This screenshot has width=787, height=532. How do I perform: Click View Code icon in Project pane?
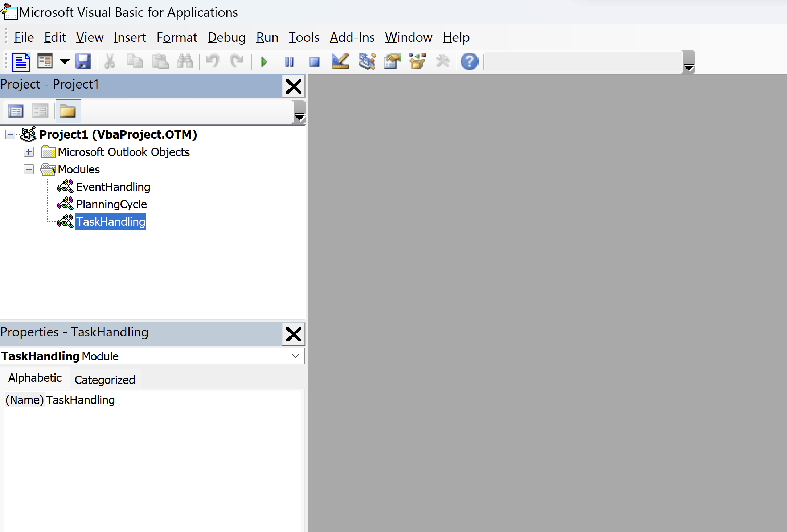click(x=16, y=111)
